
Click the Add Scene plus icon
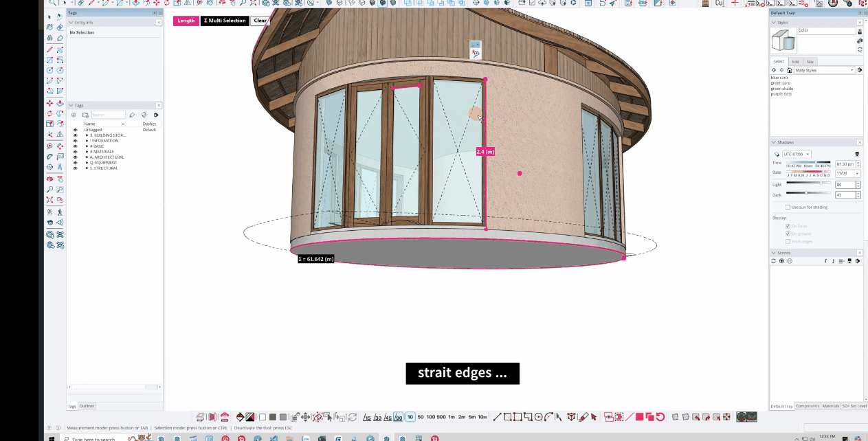pos(781,261)
